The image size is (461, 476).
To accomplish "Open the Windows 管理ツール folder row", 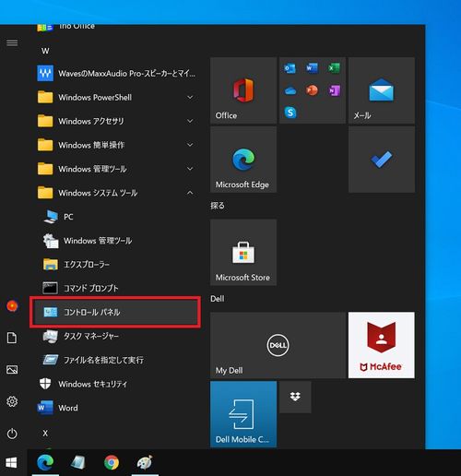I will (116, 169).
